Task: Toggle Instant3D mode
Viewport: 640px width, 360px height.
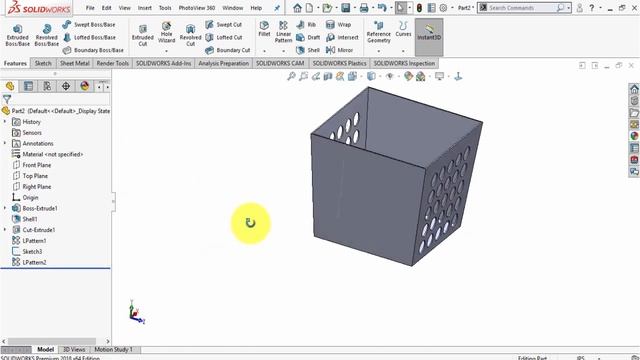Action: click(x=429, y=37)
